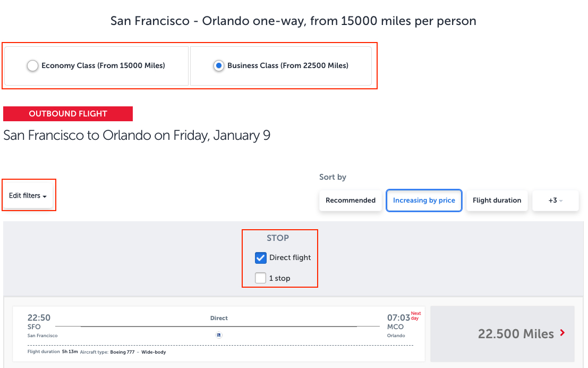
Task: Click the Boeing 777 aircraft type text
Action: point(123,352)
